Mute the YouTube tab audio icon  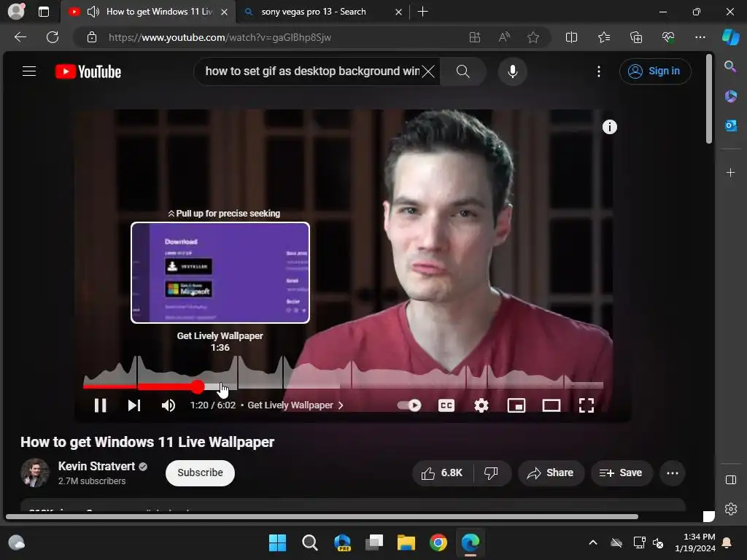coord(93,12)
